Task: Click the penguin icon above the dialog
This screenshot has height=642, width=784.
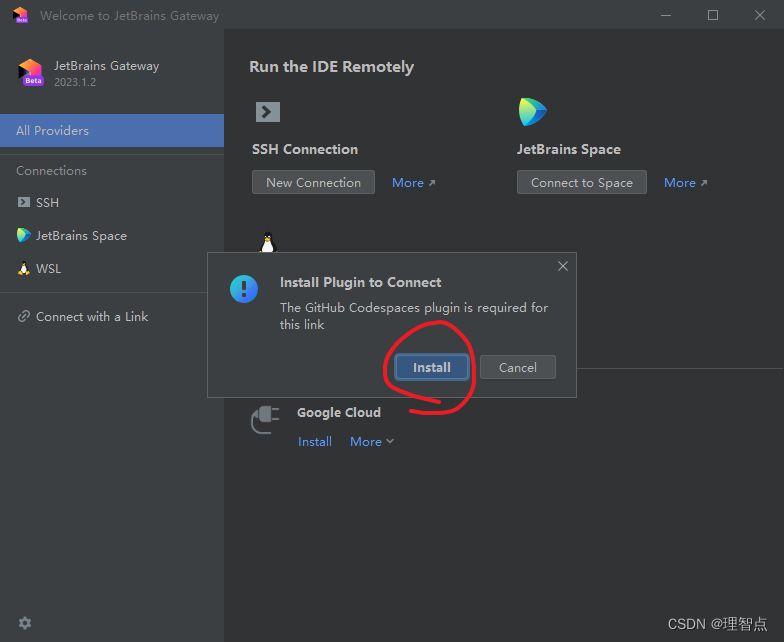Action: [268, 242]
